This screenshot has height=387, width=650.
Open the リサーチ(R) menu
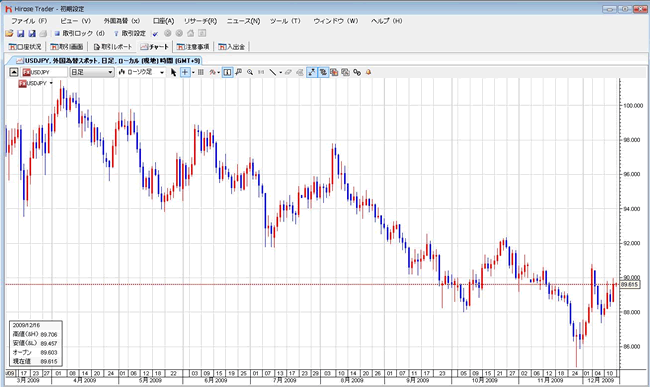(200, 21)
